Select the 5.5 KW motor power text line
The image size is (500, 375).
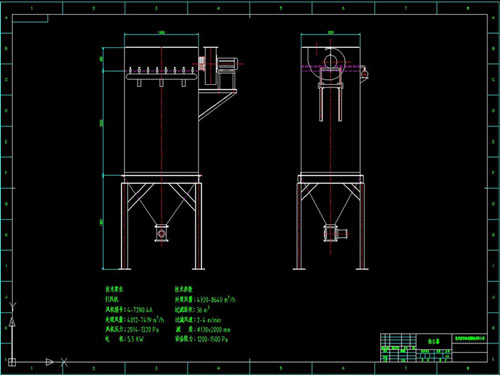125,339
